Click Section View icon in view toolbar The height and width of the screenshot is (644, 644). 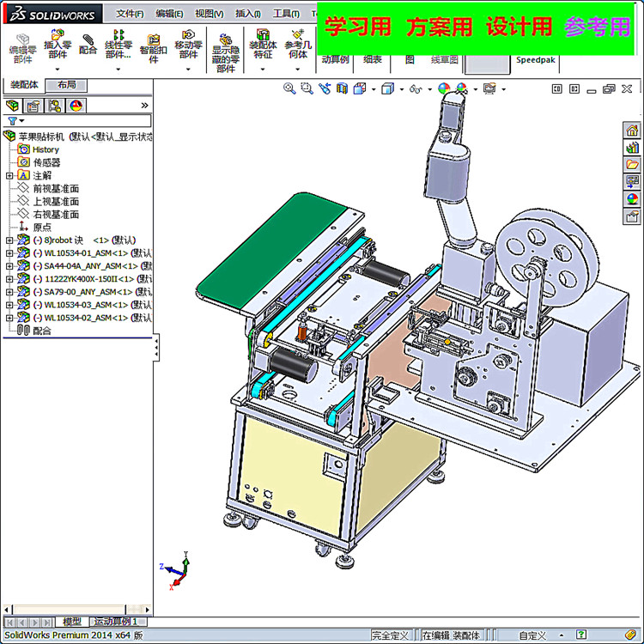click(x=342, y=88)
